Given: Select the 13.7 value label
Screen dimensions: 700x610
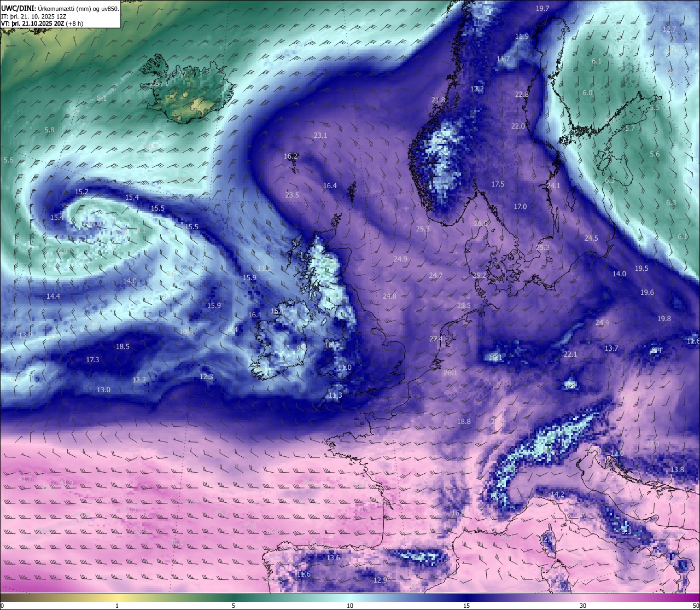Looking at the screenshot, I should [611, 348].
